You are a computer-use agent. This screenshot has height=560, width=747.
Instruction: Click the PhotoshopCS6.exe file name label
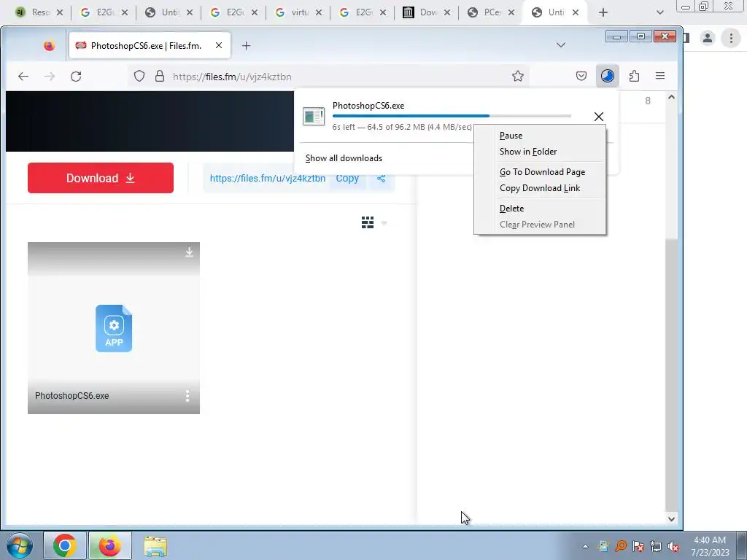[x=72, y=396]
